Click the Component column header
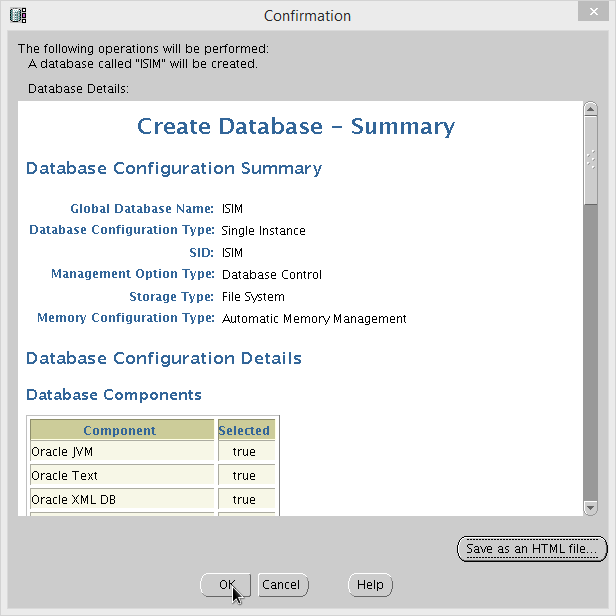 click(x=120, y=431)
